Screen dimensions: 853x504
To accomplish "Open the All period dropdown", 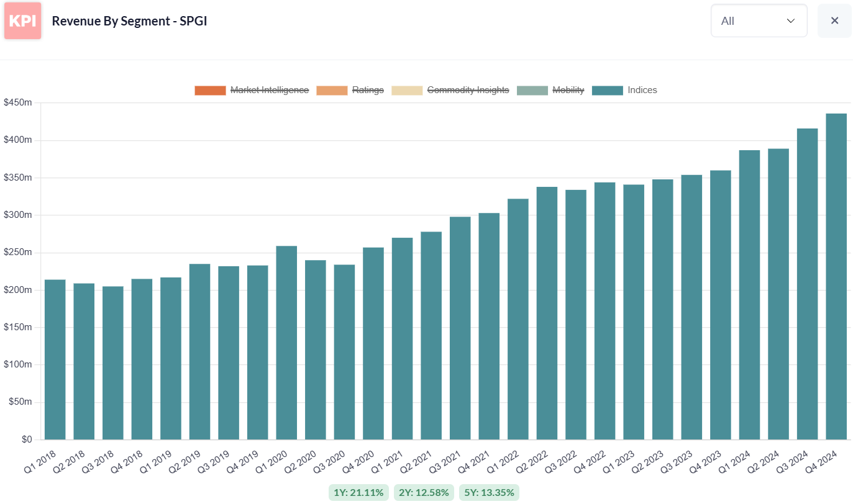I will tap(759, 20).
